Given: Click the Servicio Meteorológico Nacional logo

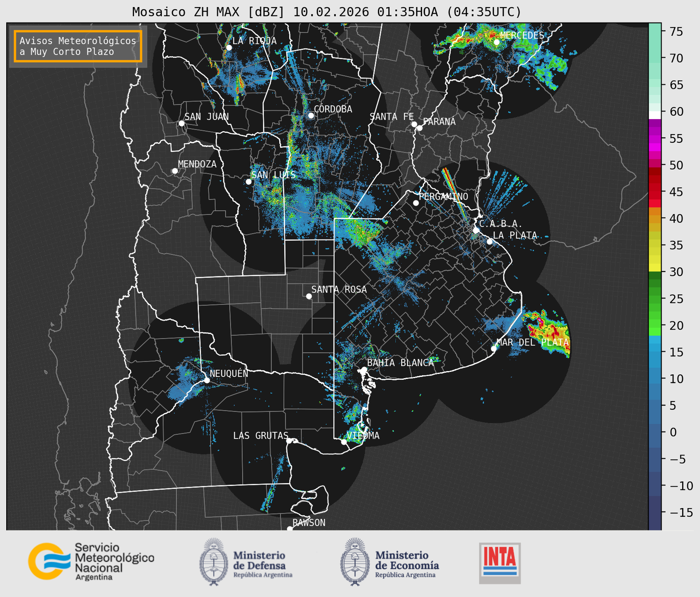Looking at the screenshot, I should pos(91,561).
